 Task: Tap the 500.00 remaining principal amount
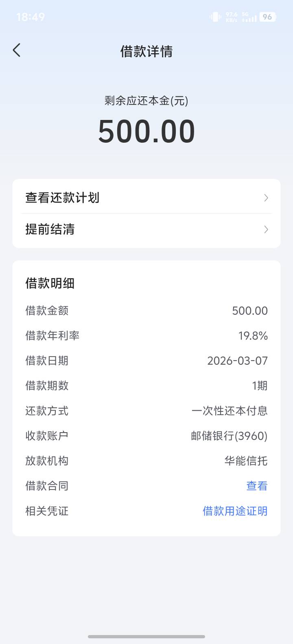point(146,131)
